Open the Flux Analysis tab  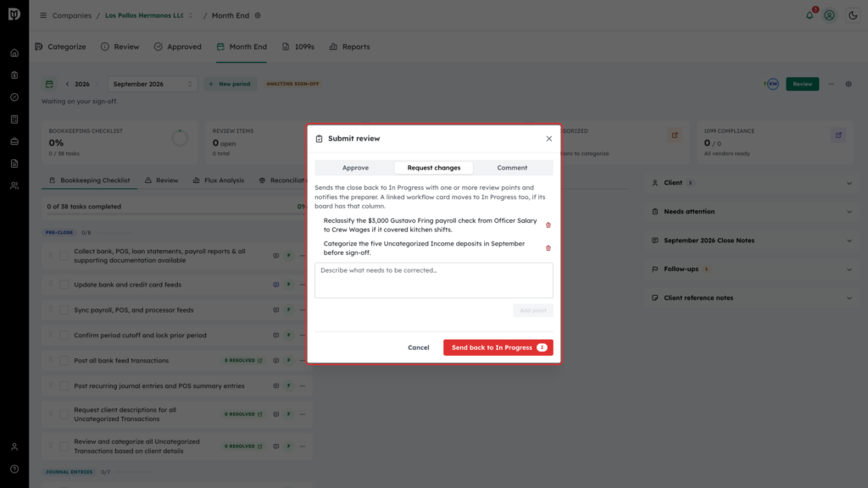(x=218, y=180)
